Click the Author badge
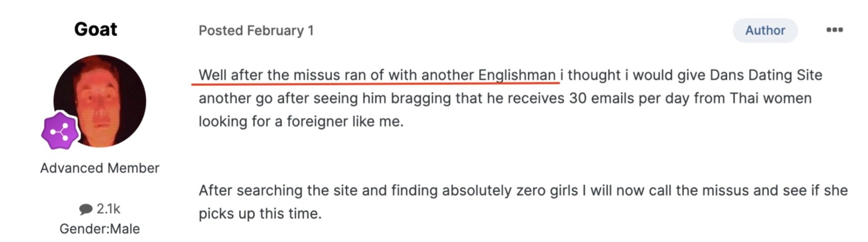The image size is (868, 242). pyautogui.click(x=765, y=30)
